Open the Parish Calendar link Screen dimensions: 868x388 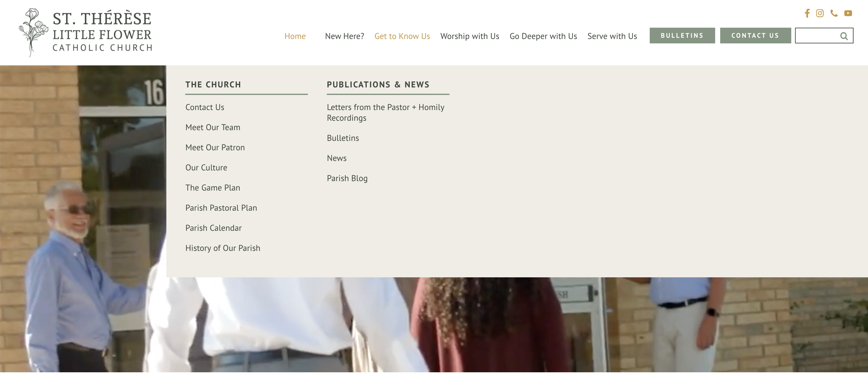click(x=213, y=228)
